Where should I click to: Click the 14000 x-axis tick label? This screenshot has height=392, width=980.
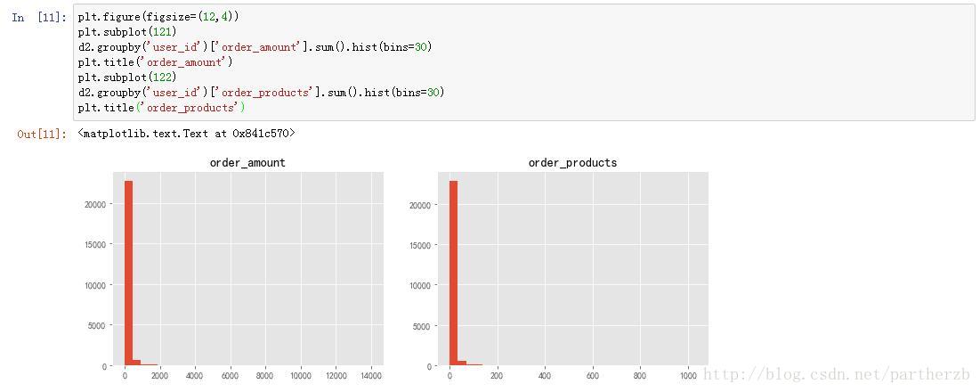coord(369,376)
